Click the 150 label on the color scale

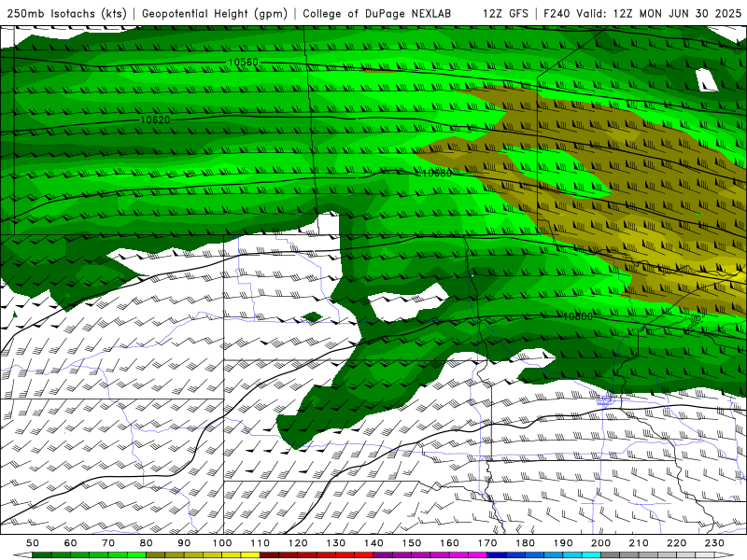pos(412,543)
